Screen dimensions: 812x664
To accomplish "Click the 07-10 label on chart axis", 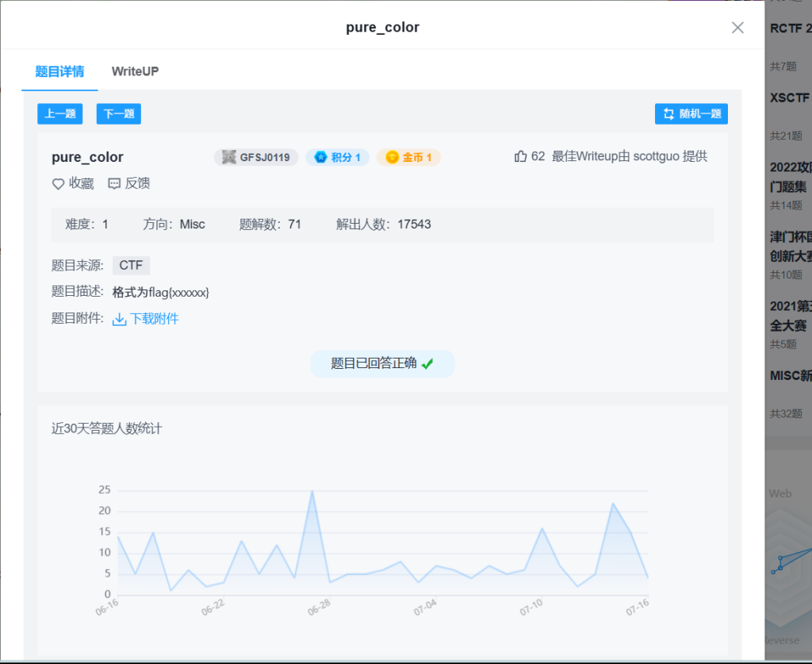I will [530, 608].
